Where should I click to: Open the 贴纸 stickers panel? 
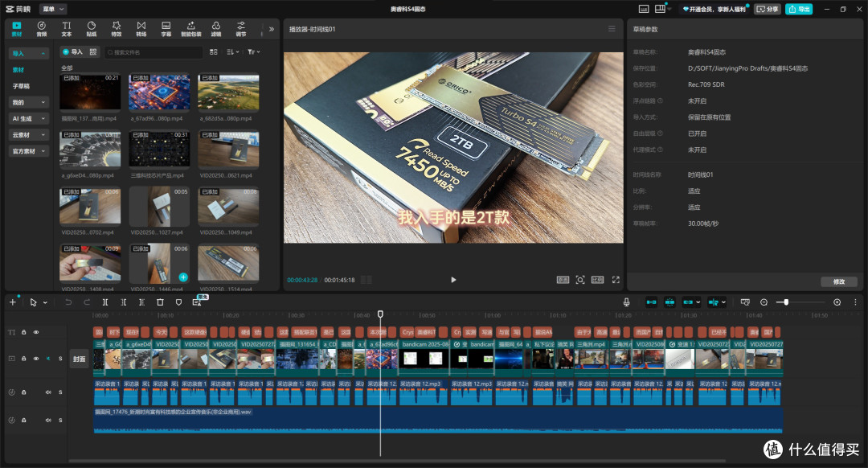click(x=92, y=29)
